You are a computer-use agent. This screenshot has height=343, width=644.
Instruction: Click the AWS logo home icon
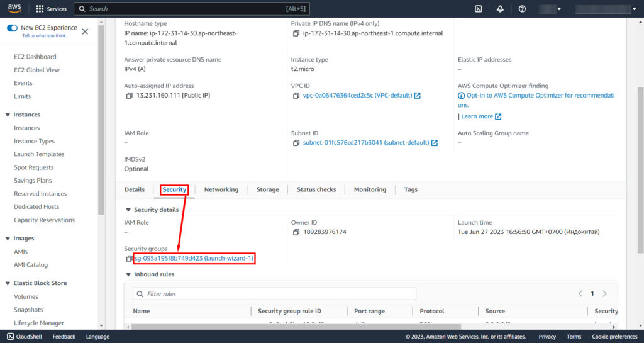14,9
